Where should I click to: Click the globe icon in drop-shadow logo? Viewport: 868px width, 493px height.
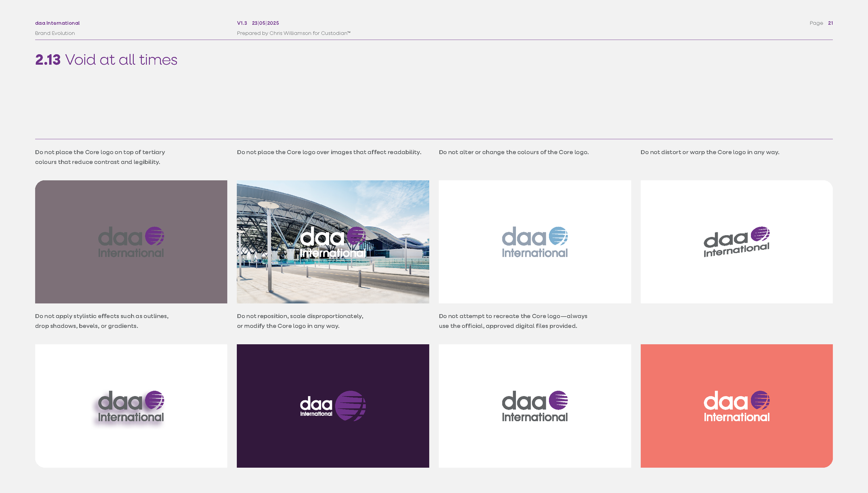coord(155,400)
